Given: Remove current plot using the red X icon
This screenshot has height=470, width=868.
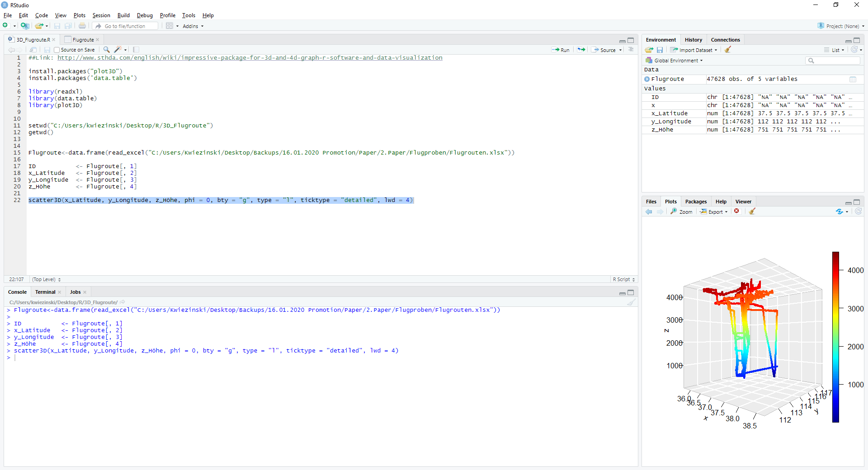Looking at the screenshot, I should point(737,211).
